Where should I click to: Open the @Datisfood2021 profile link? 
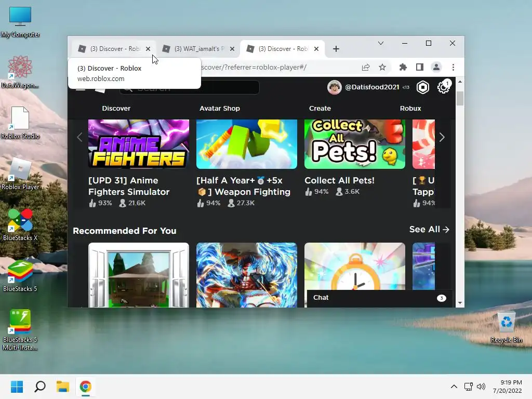click(x=372, y=87)
